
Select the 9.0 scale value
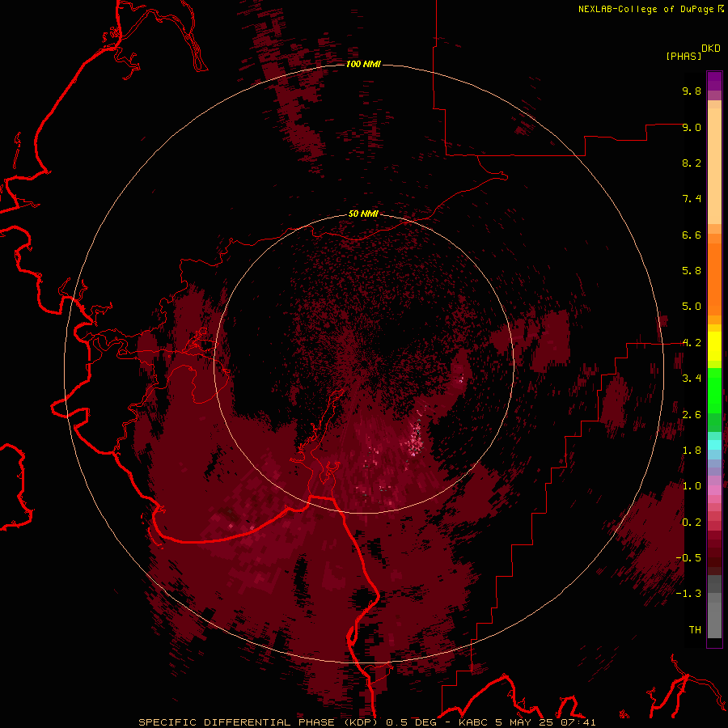pos(692,127)
